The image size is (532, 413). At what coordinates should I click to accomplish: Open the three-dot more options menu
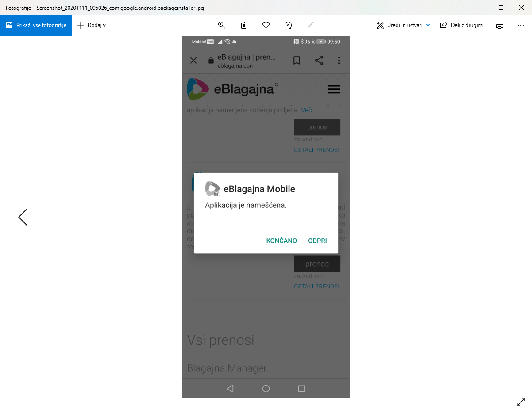(521, 25)
